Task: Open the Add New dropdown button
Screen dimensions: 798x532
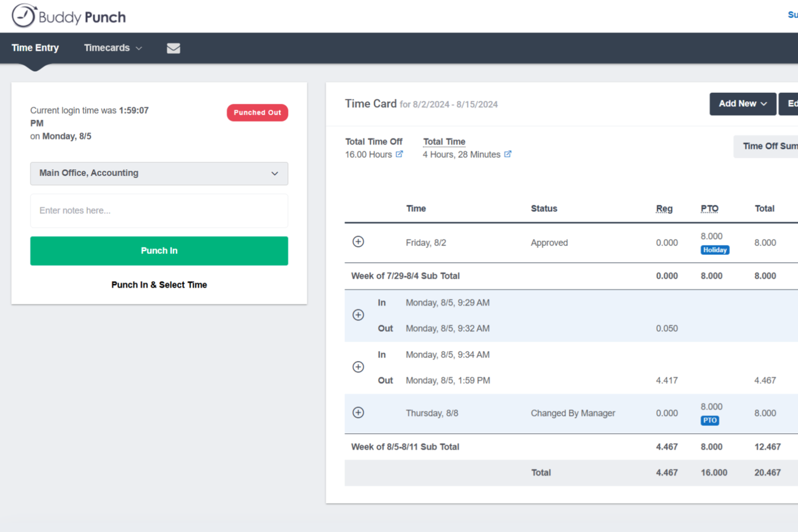Action: click(x=742, y=103)
